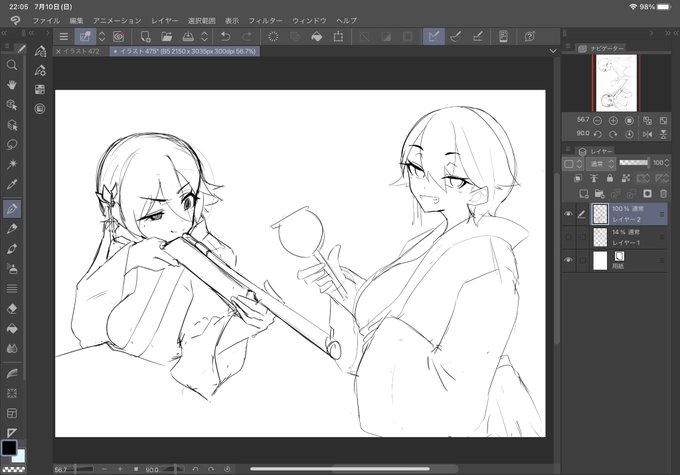Click the ナビゲーター panel tab
Image resolution: width=680 pixels, height=475 pixels.
[x=602, y=49]
